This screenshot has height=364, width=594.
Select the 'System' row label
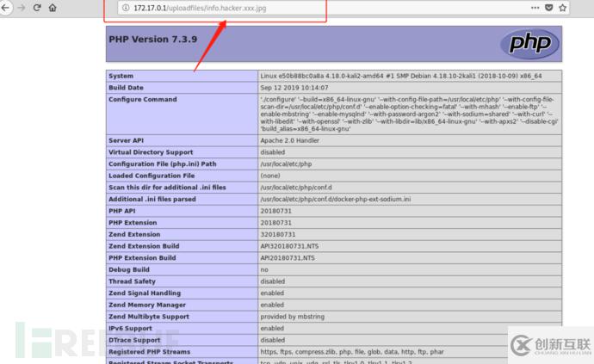(121, 76)
